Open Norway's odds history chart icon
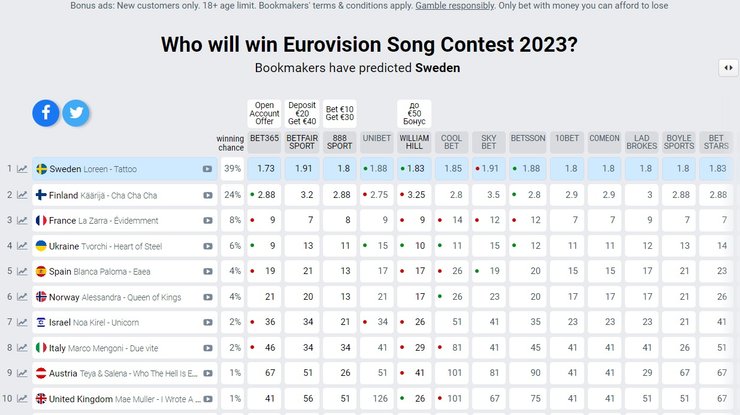Screen dimensions: 740x415 coord(22,297)
